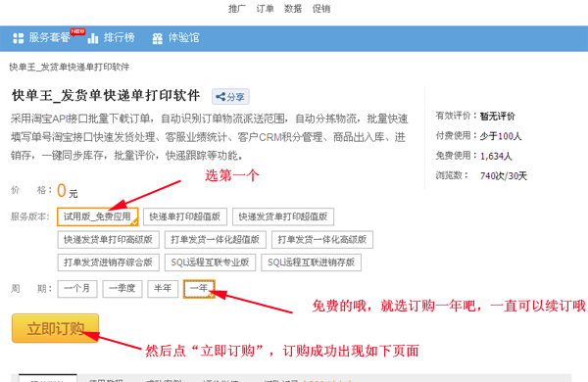The height and width of the screenshot is (382, 588).
Task: Select the SQL远程互联专业版 version
Action: [210, 263]
